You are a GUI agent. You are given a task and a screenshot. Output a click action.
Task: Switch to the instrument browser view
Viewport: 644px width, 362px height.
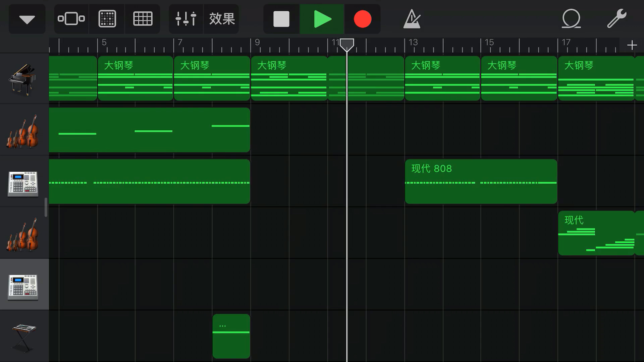click(71, 19)
